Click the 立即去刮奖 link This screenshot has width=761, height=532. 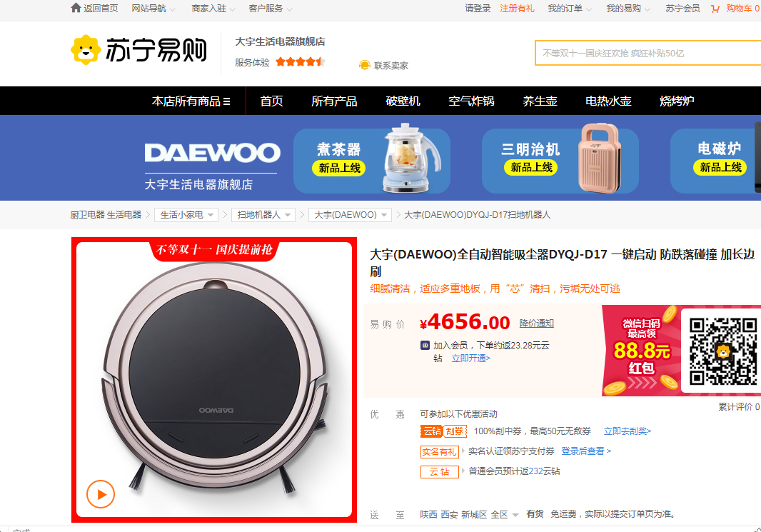pos(628,431)
